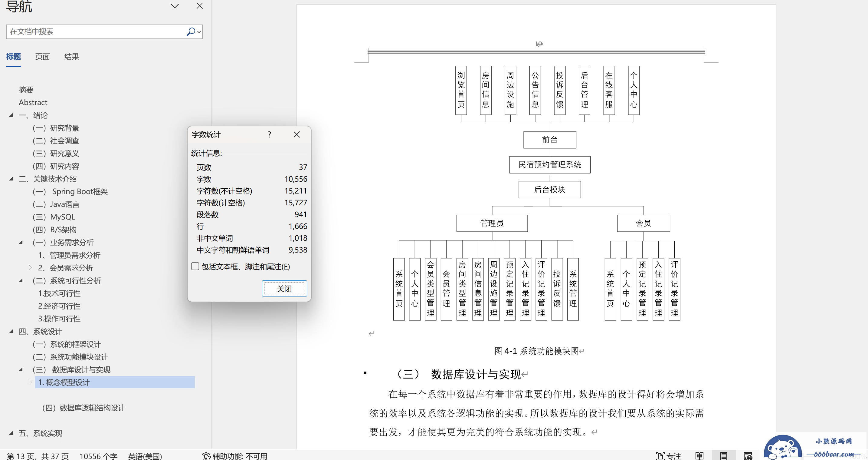Click the magnifier search icon in navigation pane

click(x=190, y=32)
